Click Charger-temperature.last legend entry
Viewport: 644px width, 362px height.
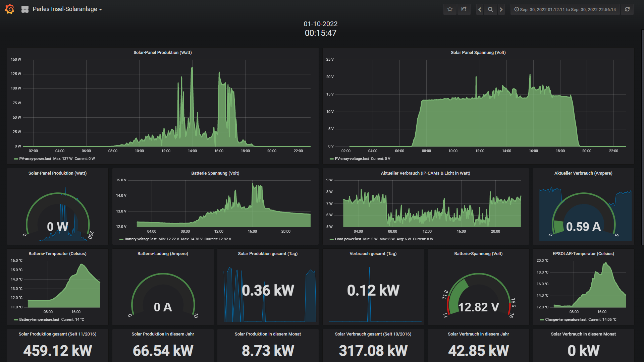(566, 319)
